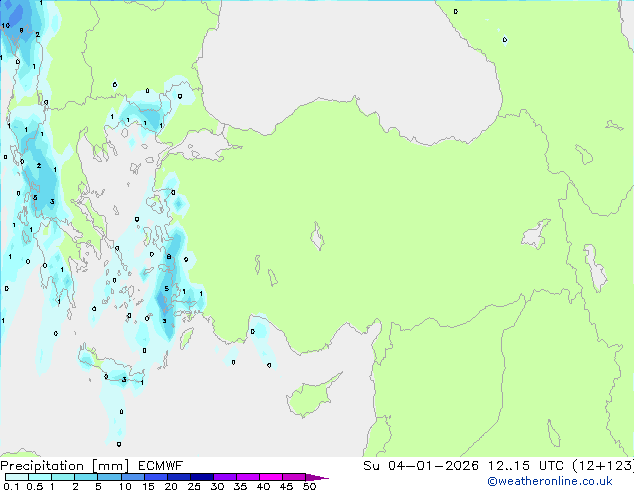Select the 0.1–0.5 mm palest legend swatch
The height and width of the screenshot is (490, 634).
pos(17,477)
